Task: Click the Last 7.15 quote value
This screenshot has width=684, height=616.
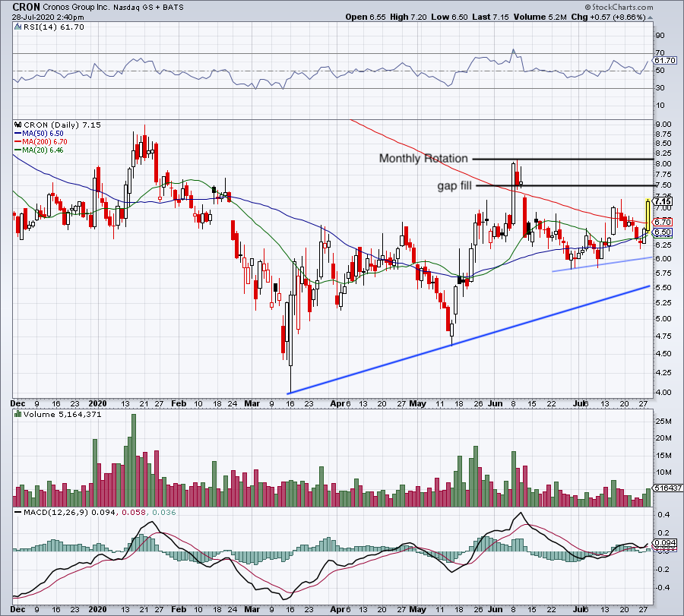Action: [490, 17]
